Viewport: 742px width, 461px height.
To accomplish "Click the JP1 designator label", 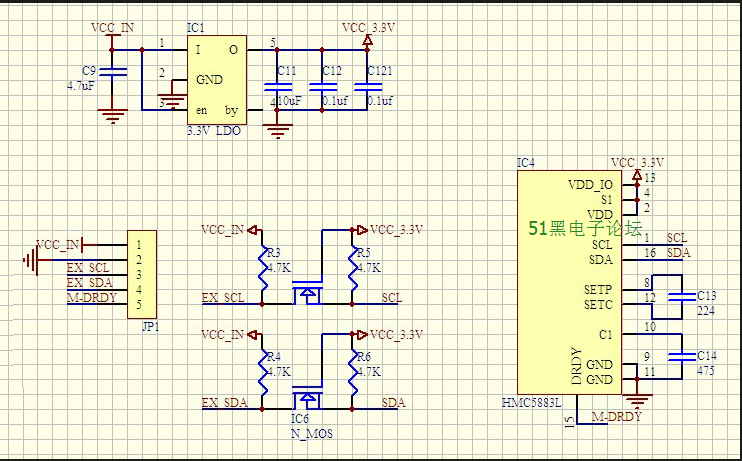I will click(x=150, y=327).
